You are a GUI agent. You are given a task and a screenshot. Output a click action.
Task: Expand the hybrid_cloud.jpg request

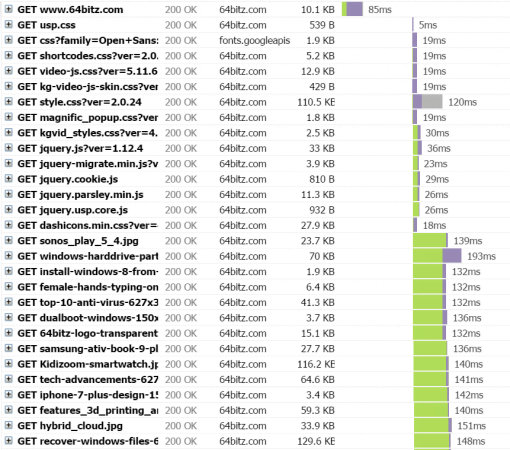coord(9,425)
